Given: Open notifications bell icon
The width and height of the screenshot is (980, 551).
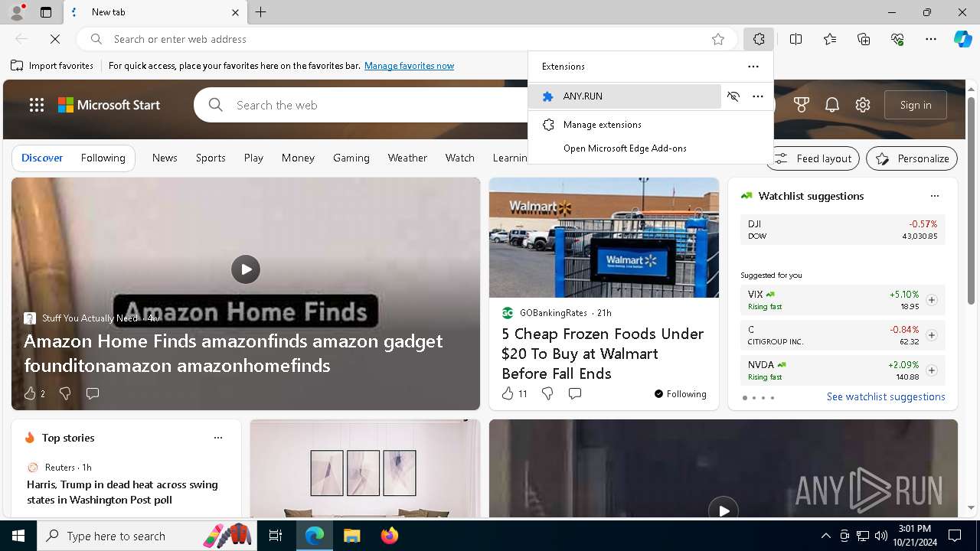Looking at the screenshot, I should (x=832, y=105).
